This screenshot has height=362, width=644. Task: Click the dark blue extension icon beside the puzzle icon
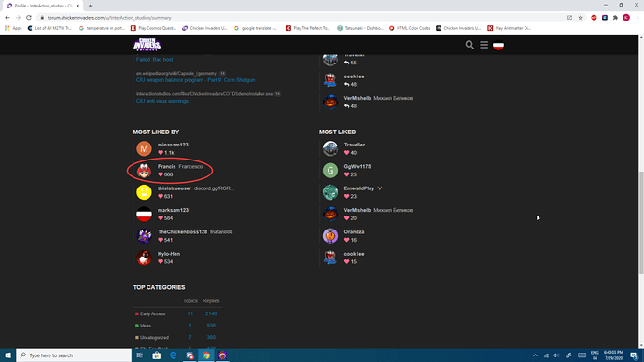coord(605,18)
